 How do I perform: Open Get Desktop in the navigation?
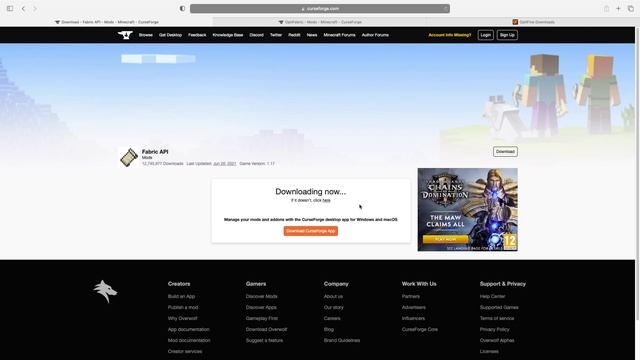(x=171, y=35)
